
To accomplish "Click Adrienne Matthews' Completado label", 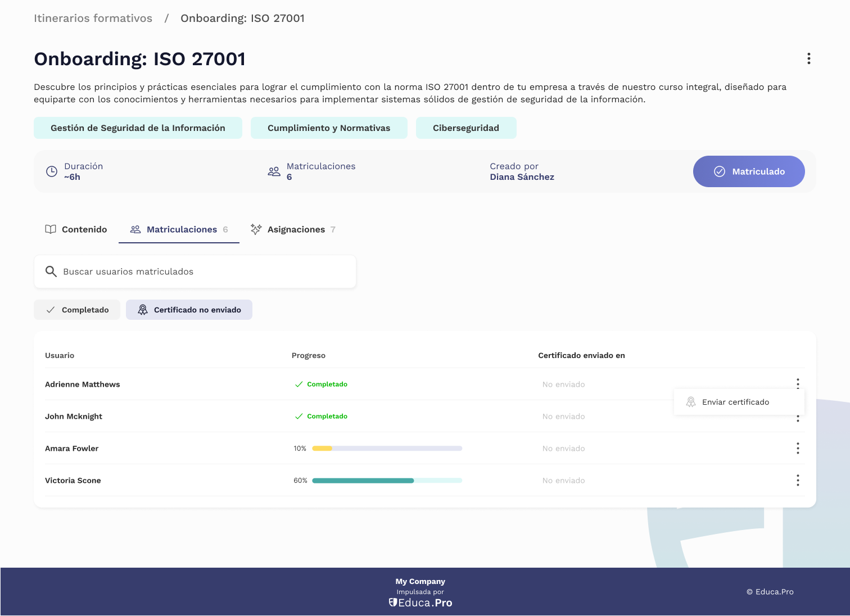I will click(327, 384).
